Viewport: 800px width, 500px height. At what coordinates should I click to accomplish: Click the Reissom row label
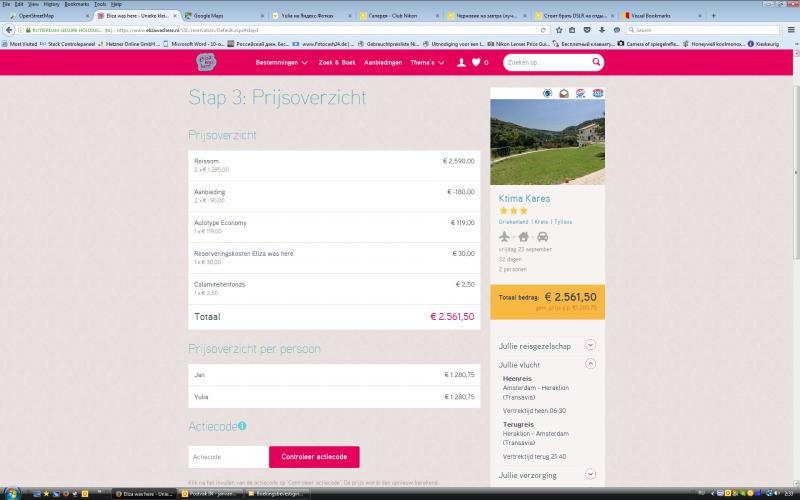tap(206, 161)
